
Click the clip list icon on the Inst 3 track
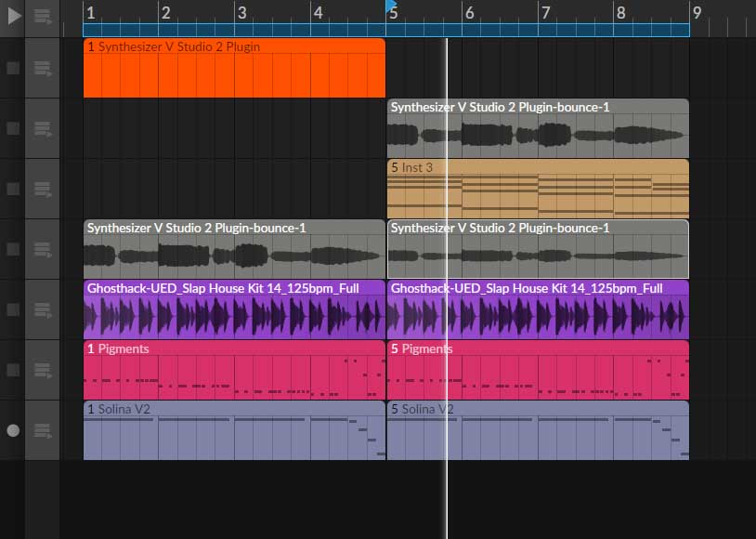pyautogui.click(x=42, y=189)
